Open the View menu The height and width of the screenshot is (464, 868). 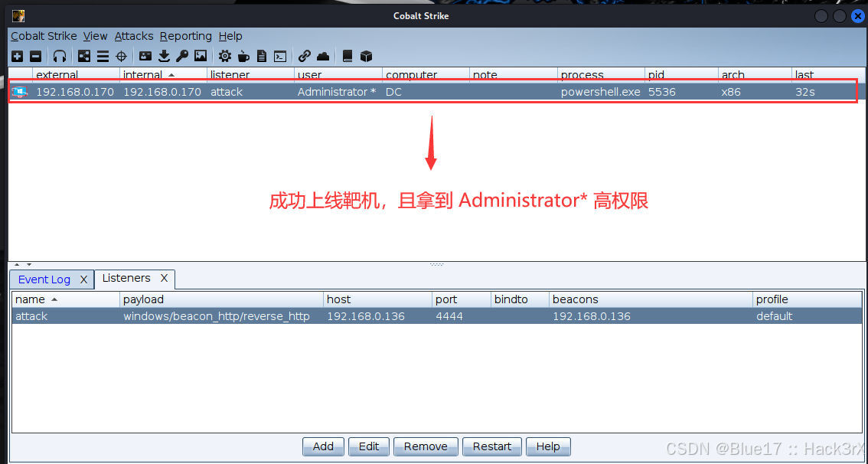point(95,36)
